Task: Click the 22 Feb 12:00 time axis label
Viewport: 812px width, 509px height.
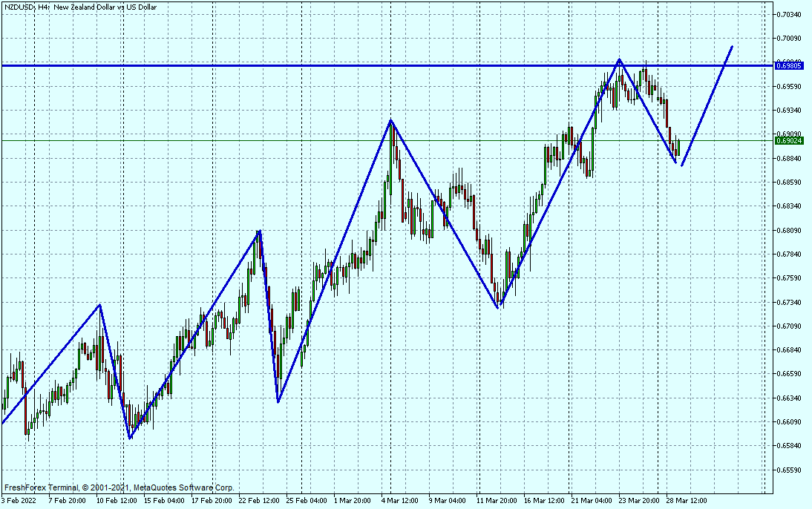Action: 259,500
